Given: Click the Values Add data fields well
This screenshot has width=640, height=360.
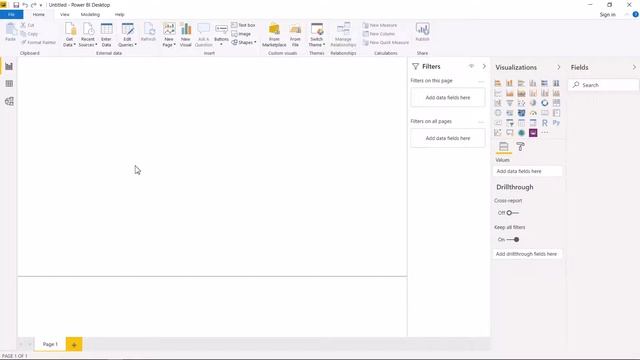Looking at the screenshot, I should point(528,171).
